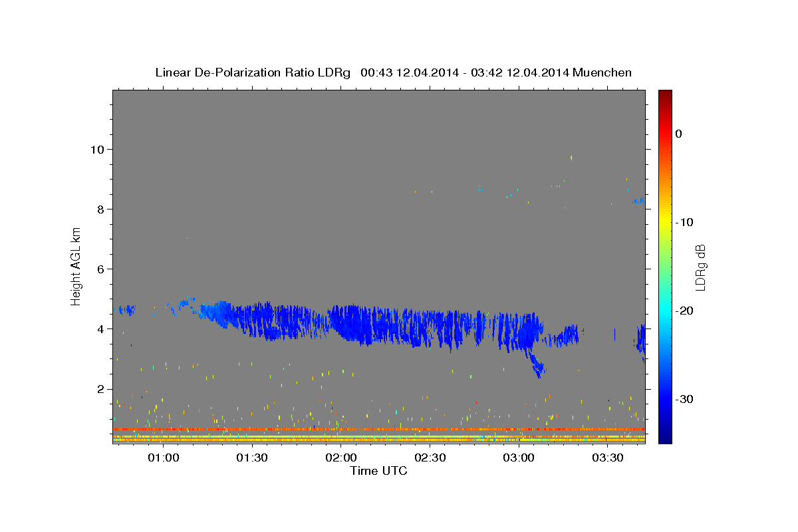Click the colorbar value 0
The width and height of the screenshot is (798, 532).
pyautogui.click(x=679, y=134)
